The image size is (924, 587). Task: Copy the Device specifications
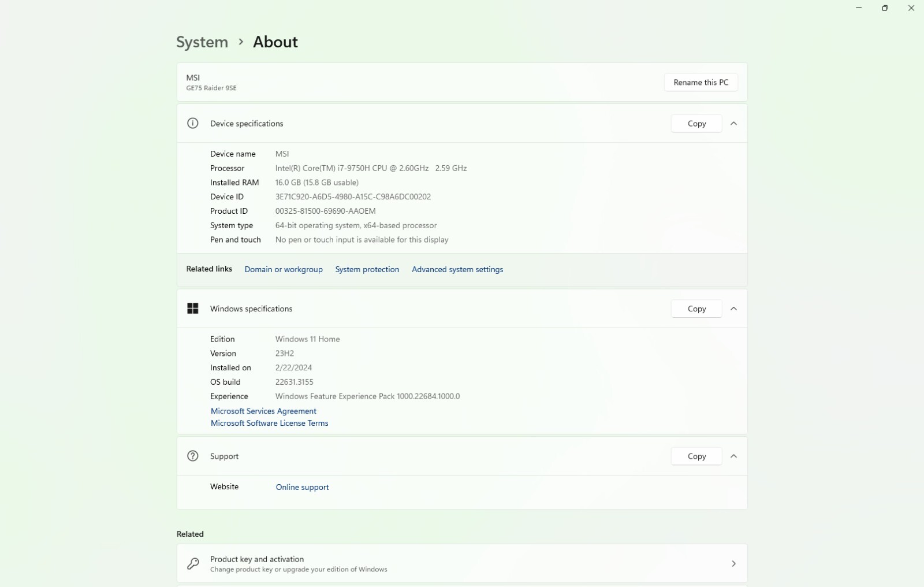[696, 123]
